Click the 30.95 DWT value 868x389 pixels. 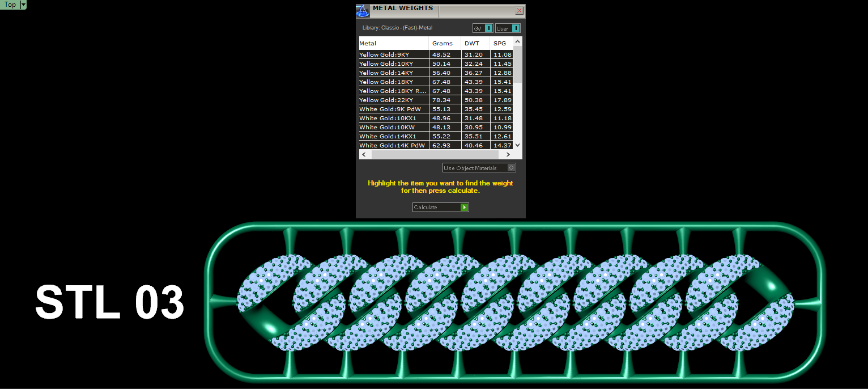473,128
